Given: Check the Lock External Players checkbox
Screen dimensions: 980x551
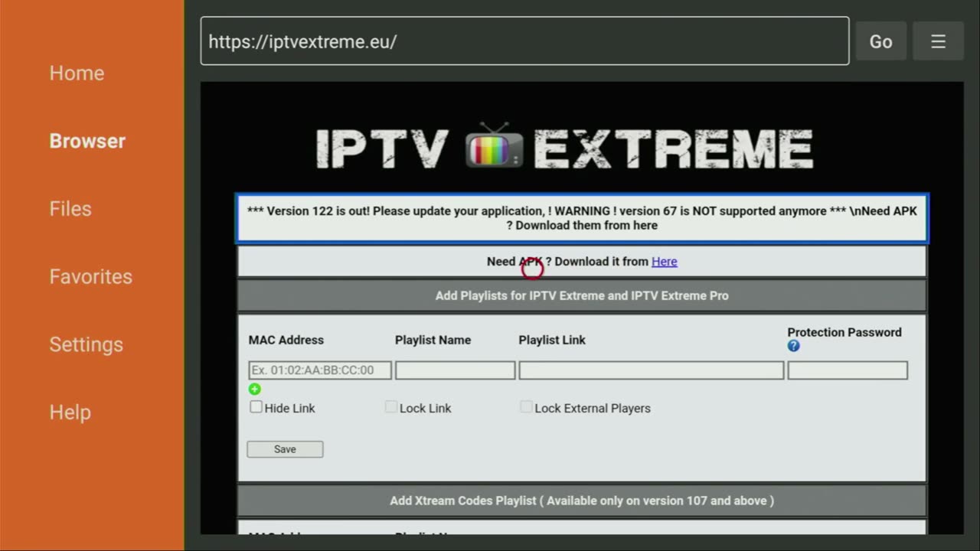Looking at the screenshot, I should click(x=526, y=407).
